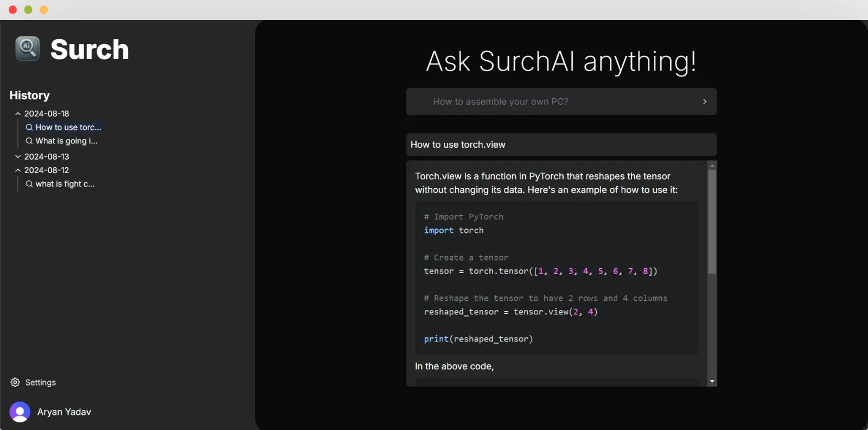Expand the 2024-08-13 history group
868x430 pixels.
pos(18,156)
